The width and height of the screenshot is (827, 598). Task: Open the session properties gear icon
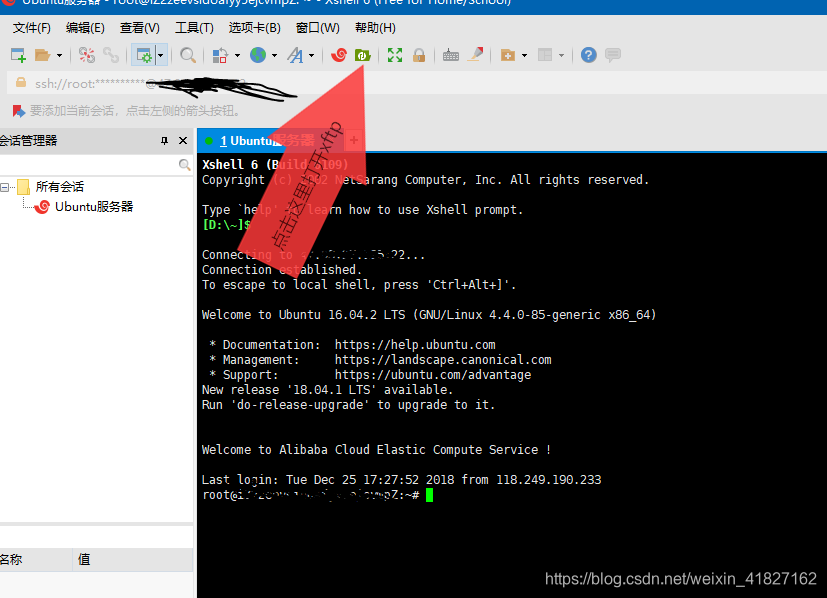click(x=144, y=55)
